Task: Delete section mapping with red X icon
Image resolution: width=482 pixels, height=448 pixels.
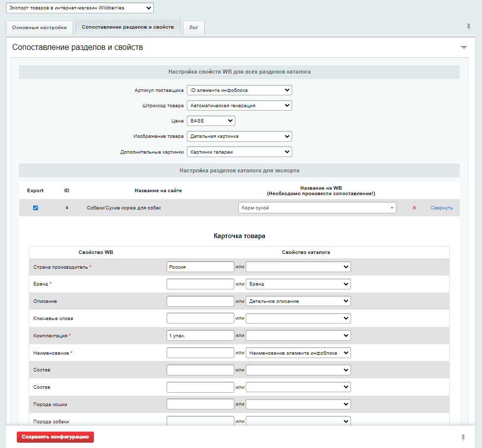Action: tap(414, 208)
